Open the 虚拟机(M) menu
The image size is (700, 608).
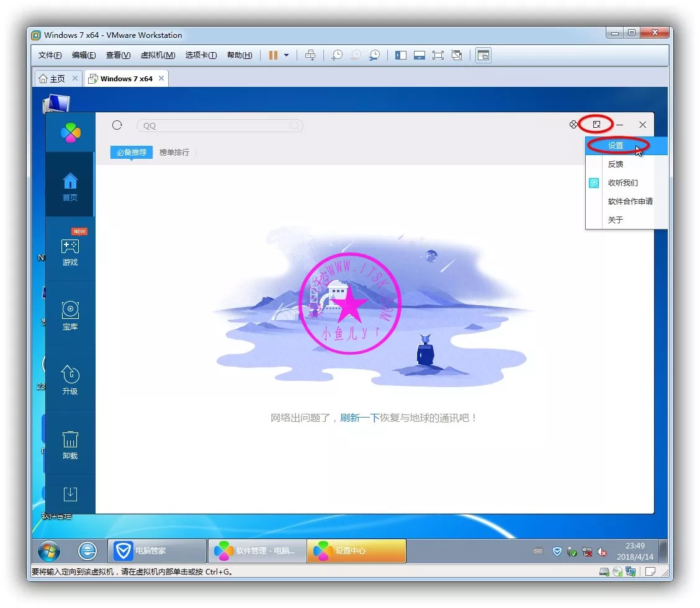(158, 55)
